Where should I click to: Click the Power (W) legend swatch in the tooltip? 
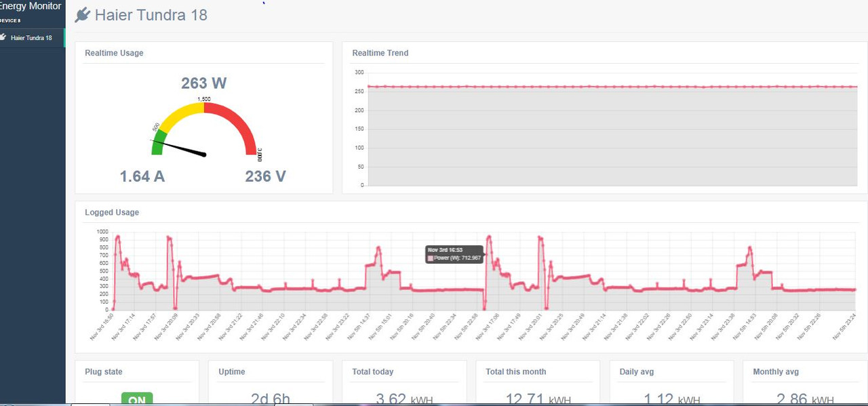pyautogui.click(x=431, y=258)
